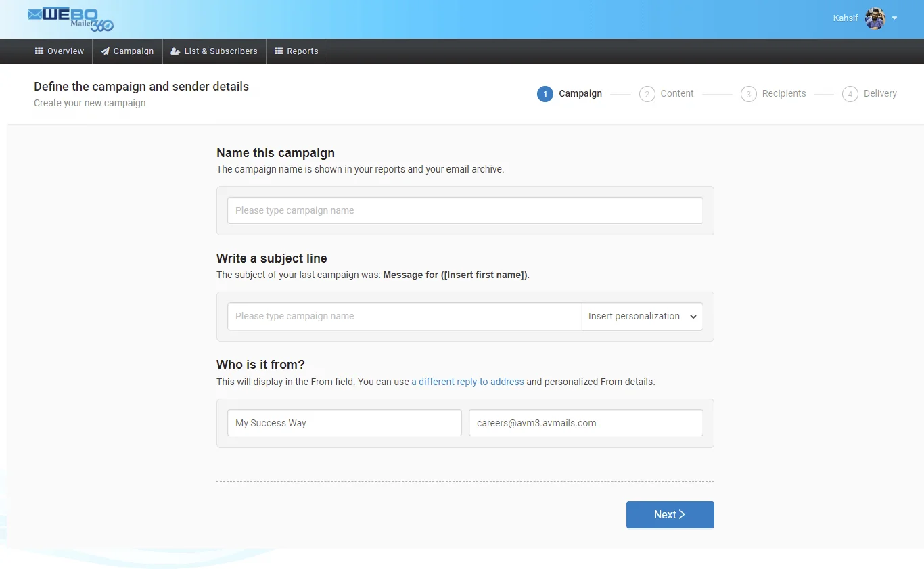Click the Campaign paper plane icon
Viewport: 924px width, 569px height.
point(105,51)
